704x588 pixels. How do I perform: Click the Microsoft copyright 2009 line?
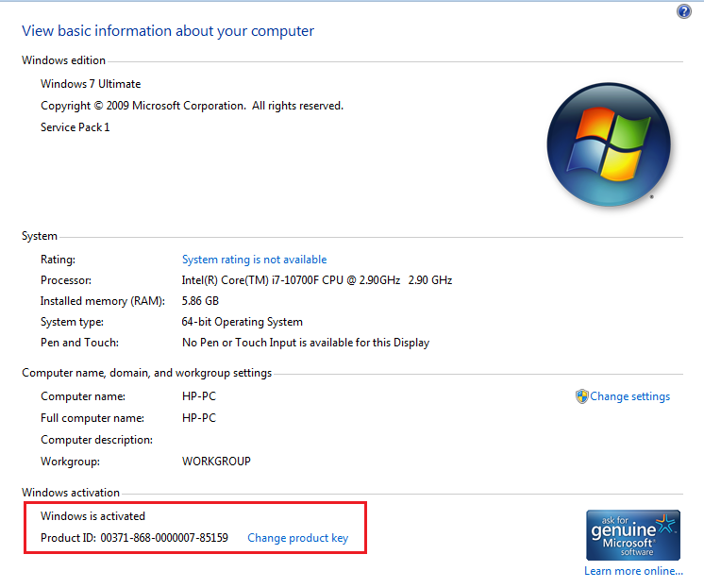tap(192, 106)
